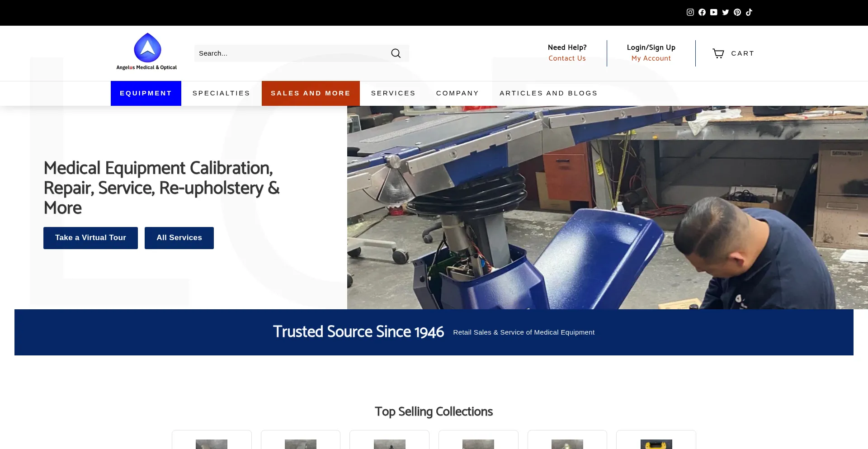Screen dimensions: 868x449
Task: Follow the Contact Us link
Action: [567, 58]
